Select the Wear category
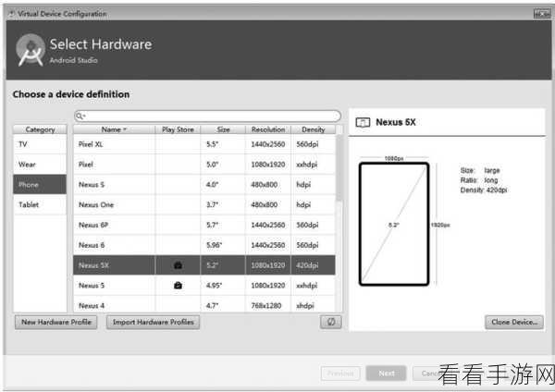Image resolution: width=555 pixels, height=392 pixels. [x=40, y=165]
